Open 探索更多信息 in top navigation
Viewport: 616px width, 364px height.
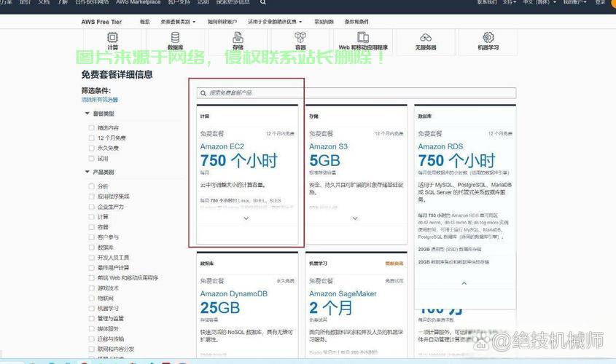[x=233, y=2]
